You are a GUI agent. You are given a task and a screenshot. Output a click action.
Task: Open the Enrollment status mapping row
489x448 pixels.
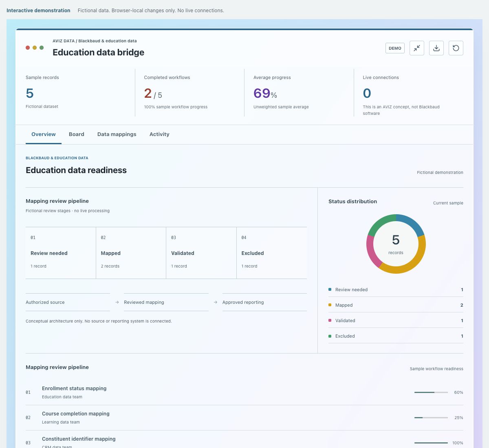coord(244,392)
